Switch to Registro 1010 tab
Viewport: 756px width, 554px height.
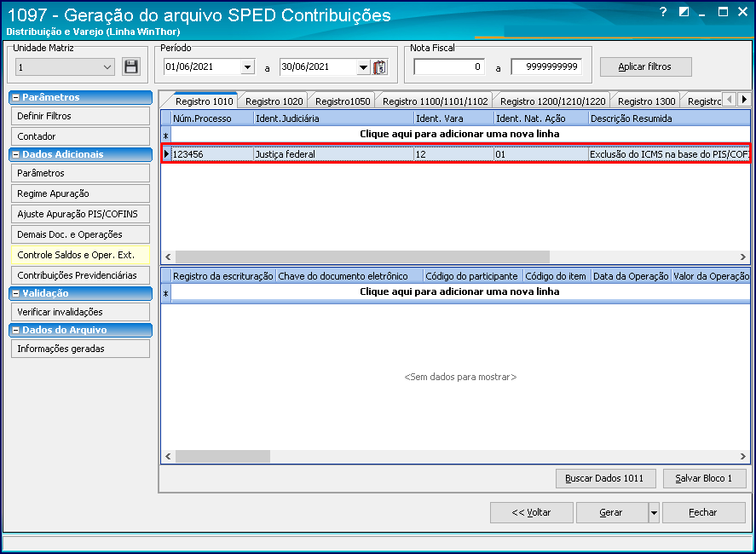204,101
